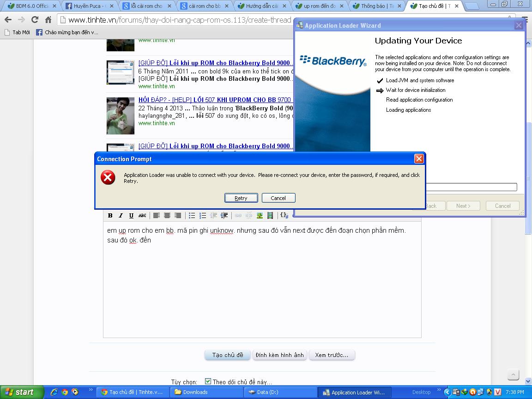Show hidden system tray icons

coord(447,392)
